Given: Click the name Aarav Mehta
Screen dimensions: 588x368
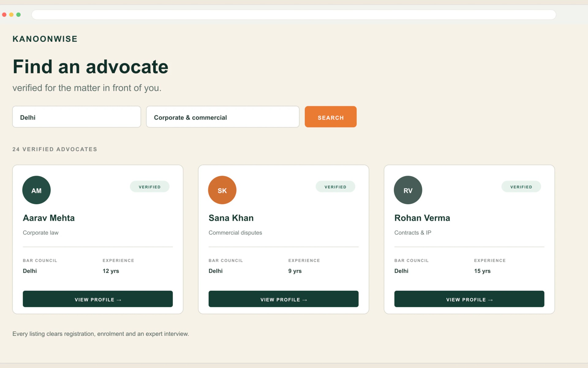Looking at the screenshot, I should tap(49, 218).
